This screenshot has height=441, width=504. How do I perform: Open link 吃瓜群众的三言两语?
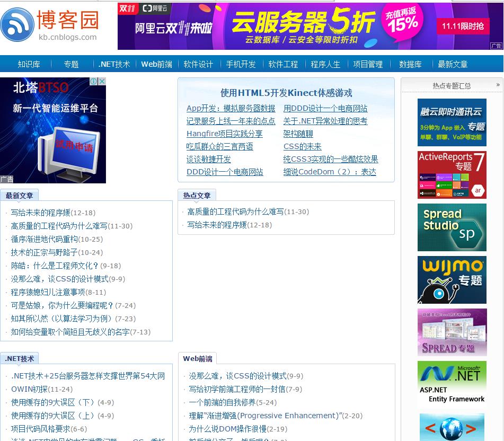coord(219,147)
